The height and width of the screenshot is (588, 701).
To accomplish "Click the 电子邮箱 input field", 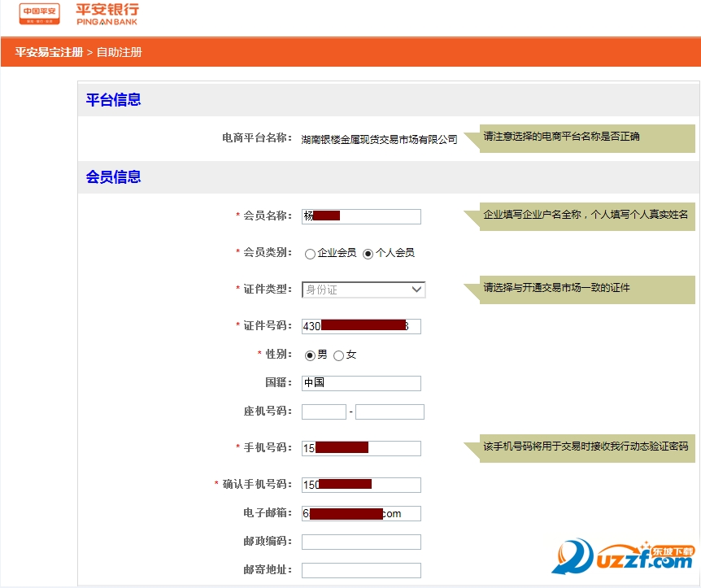I will coord(361,513).
